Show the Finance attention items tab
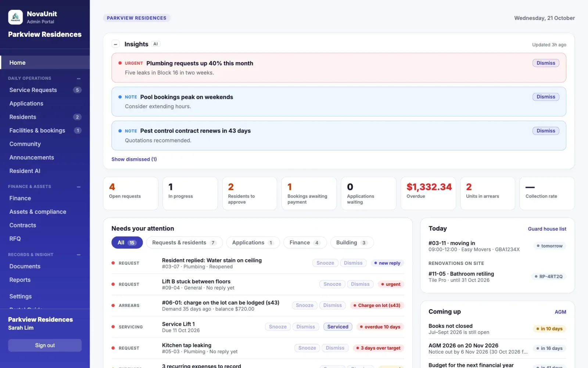 [x=305, y=243]
